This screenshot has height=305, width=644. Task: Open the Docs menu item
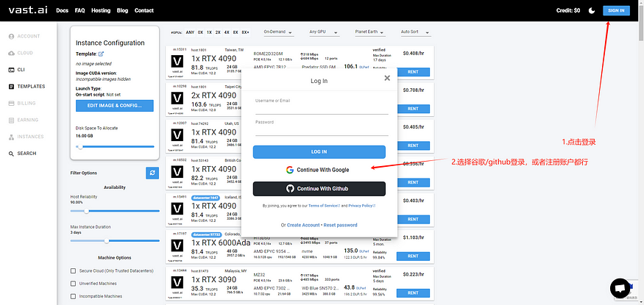pos(62,11)
